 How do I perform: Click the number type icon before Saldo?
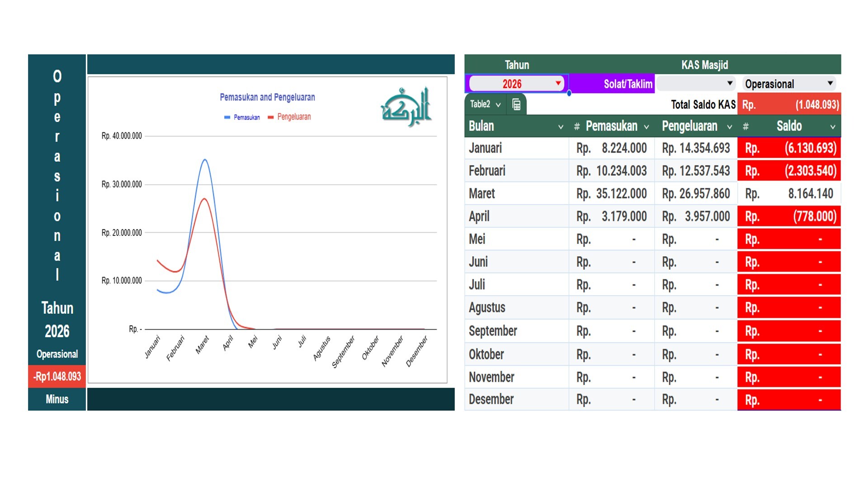pyautogui.click(x=746, y=127)
